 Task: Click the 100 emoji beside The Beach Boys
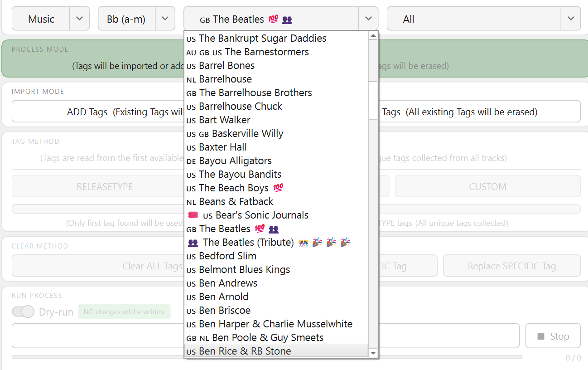tap(278, 188)
